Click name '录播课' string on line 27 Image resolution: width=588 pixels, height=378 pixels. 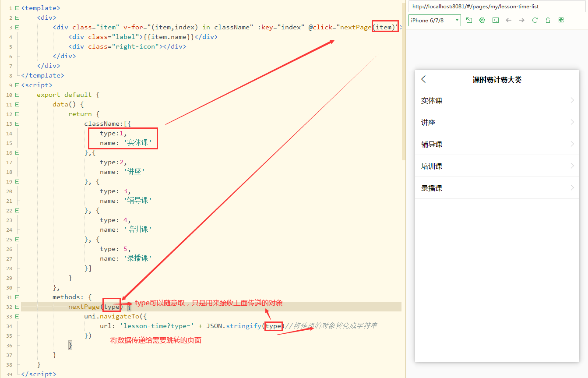pyautogui.click(x=138, y=258)
